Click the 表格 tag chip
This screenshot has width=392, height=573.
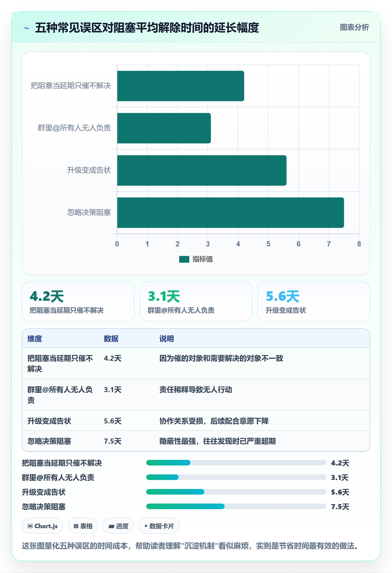[x=83, y=526]
